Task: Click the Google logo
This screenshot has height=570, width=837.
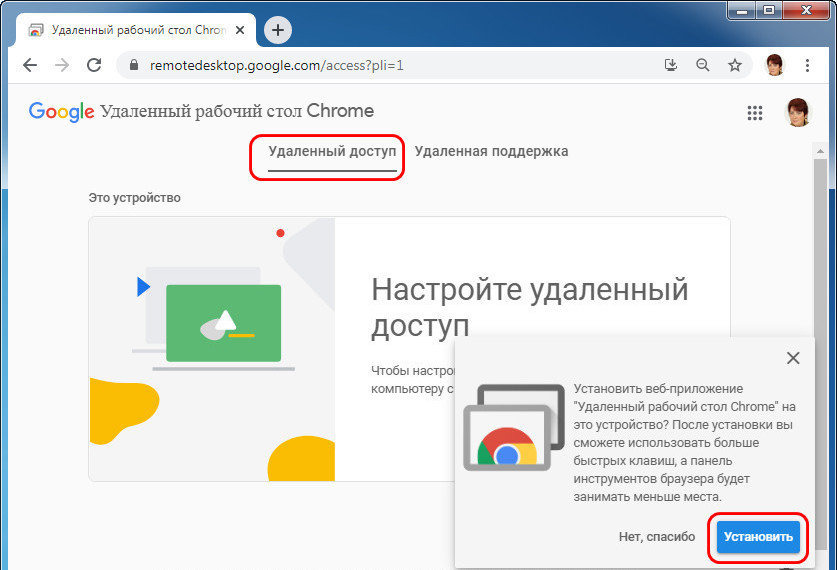Action: 61,111
